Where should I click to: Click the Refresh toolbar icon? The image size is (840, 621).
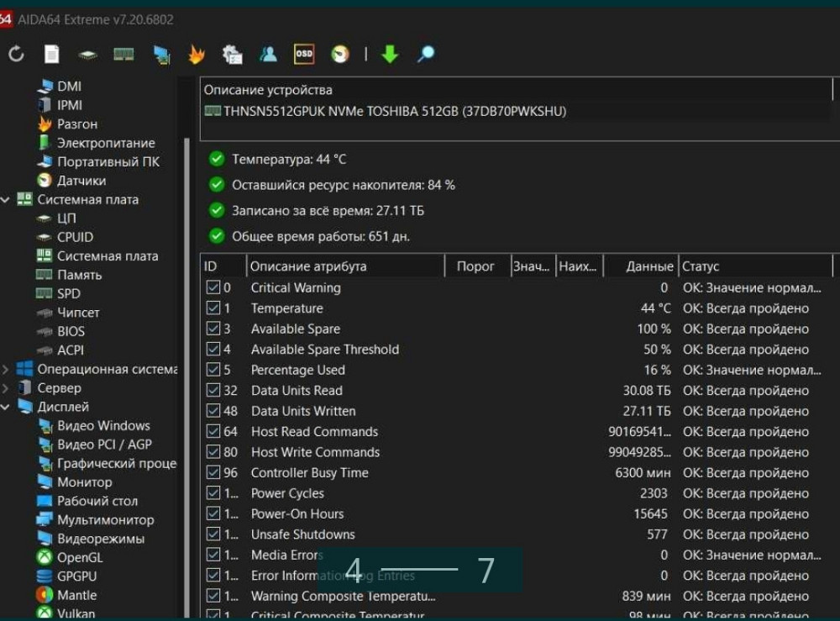pyautogui.click(x=16, y=55)
